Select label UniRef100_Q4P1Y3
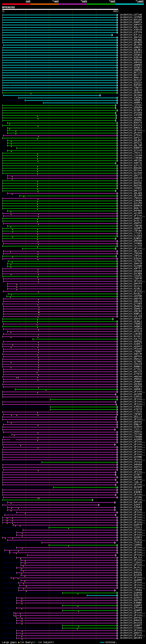Viewport: 146px width, 644px height. pyautogui.click(x=131, y=138)
